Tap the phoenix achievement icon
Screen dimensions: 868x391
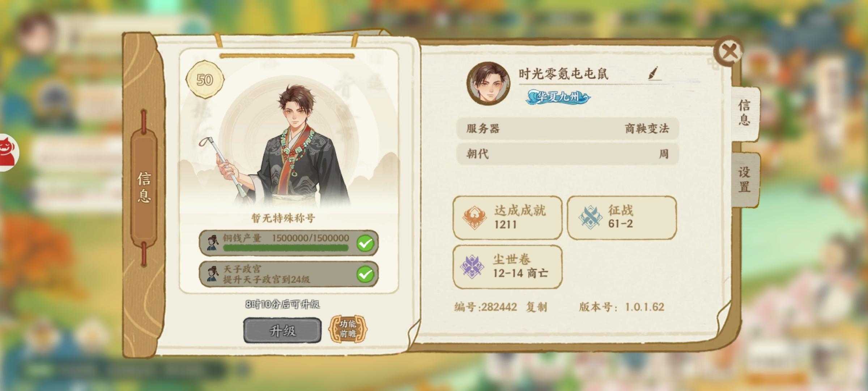point(474,217)
